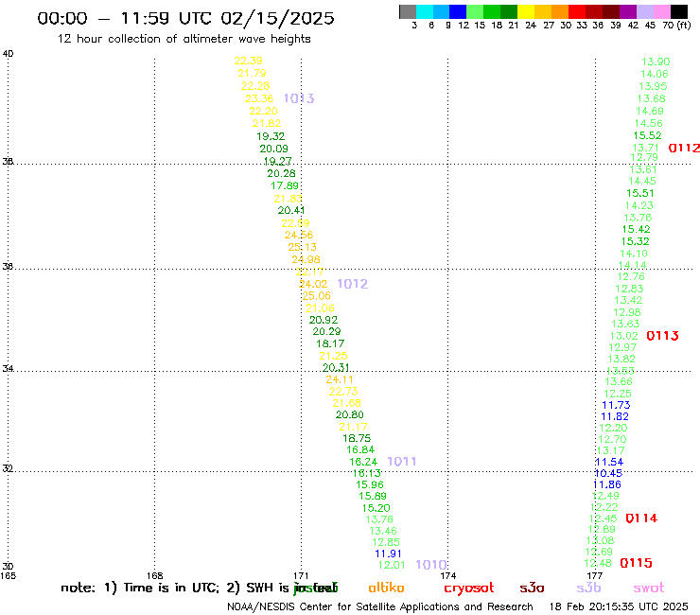Viewport: 700px width, 615px height.
Task: Click the wave height value 21.79
Action: (x=252, y=73)
